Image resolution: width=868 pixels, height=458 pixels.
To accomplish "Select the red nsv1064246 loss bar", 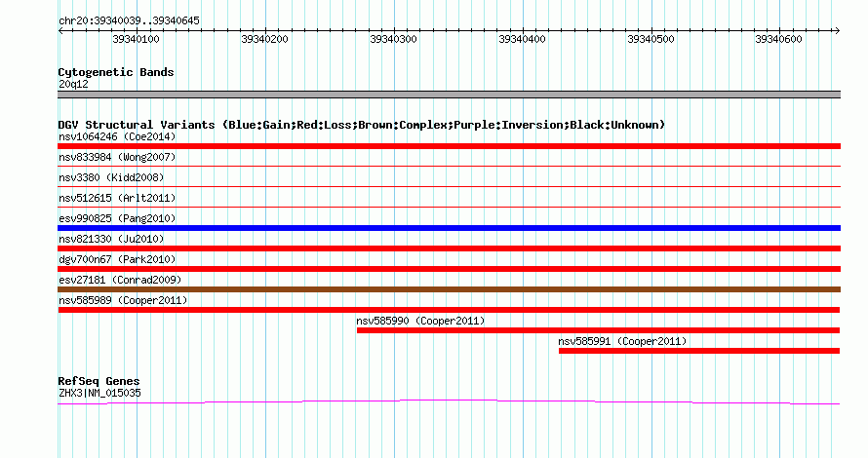I will click(449, 146).
